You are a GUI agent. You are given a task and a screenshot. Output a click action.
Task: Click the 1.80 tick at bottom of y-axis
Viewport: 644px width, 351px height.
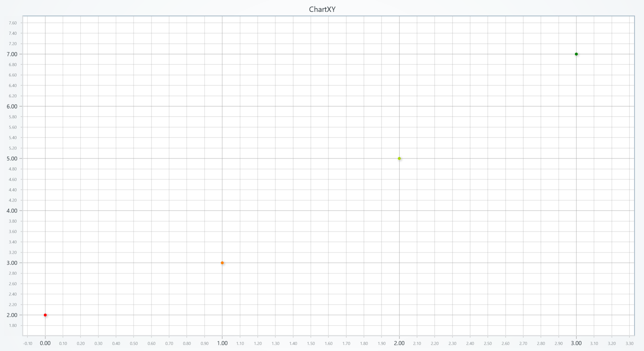(x=13, y=325)
